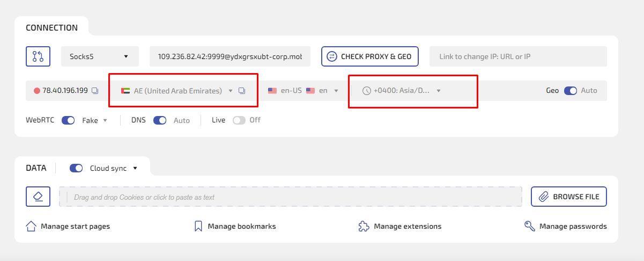Toggle the Geo Auto switch
This screenshot has height=261, width=644.
(570, 91)
